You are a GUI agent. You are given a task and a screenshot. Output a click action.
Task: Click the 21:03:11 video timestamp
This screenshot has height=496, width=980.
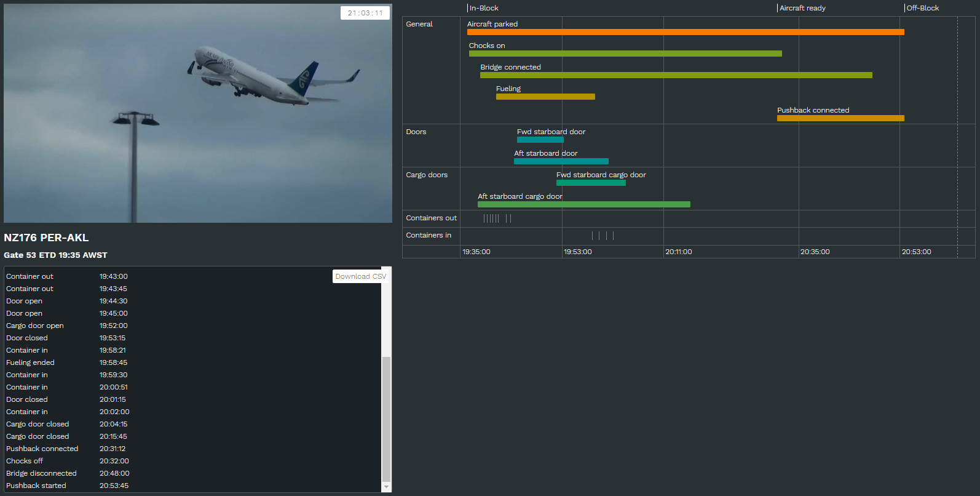[365, 13]
